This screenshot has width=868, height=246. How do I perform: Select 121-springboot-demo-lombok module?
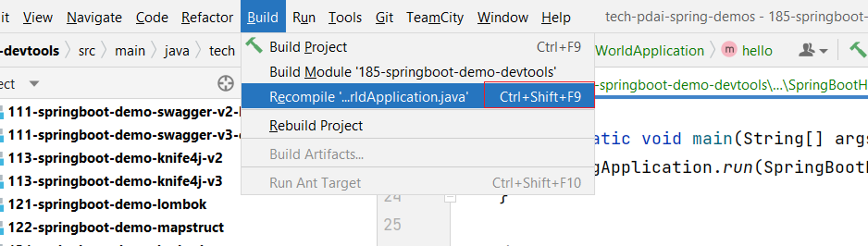107,204
